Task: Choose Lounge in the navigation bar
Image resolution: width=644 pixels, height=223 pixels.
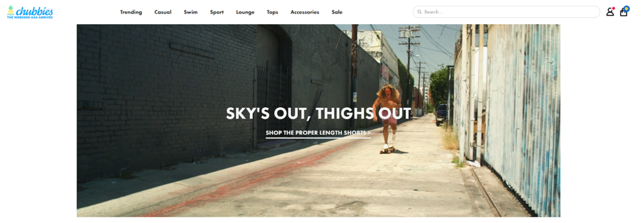Action: 245,12
